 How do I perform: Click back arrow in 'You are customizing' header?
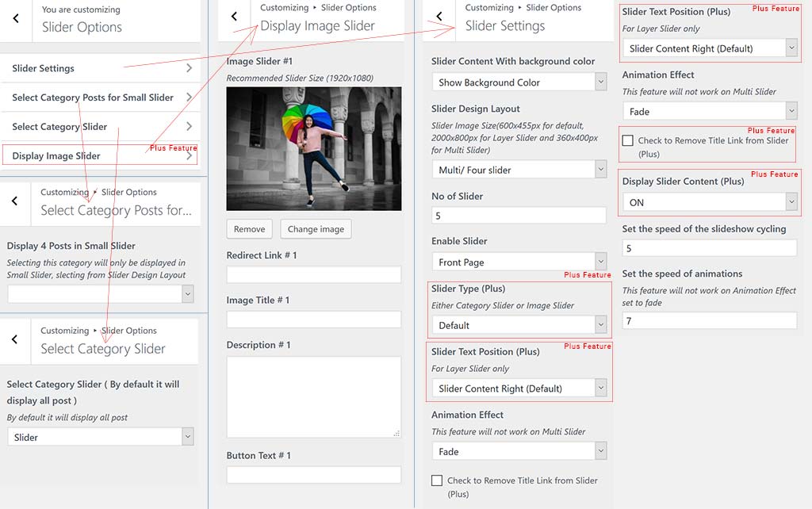[x=16, y=19]
